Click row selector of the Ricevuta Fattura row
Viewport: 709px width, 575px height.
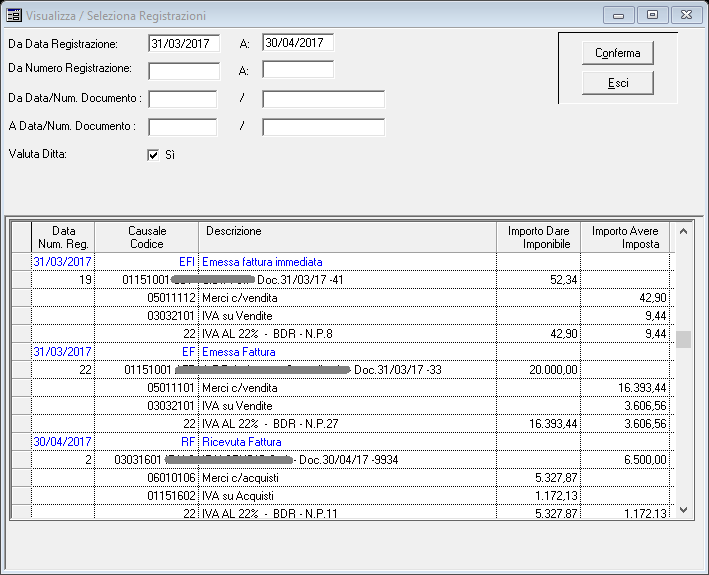tap(21, 442)
